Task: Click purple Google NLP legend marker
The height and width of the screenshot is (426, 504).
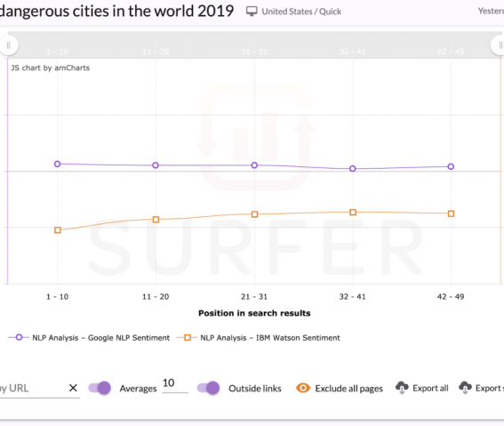Action: tap(19, 337)
